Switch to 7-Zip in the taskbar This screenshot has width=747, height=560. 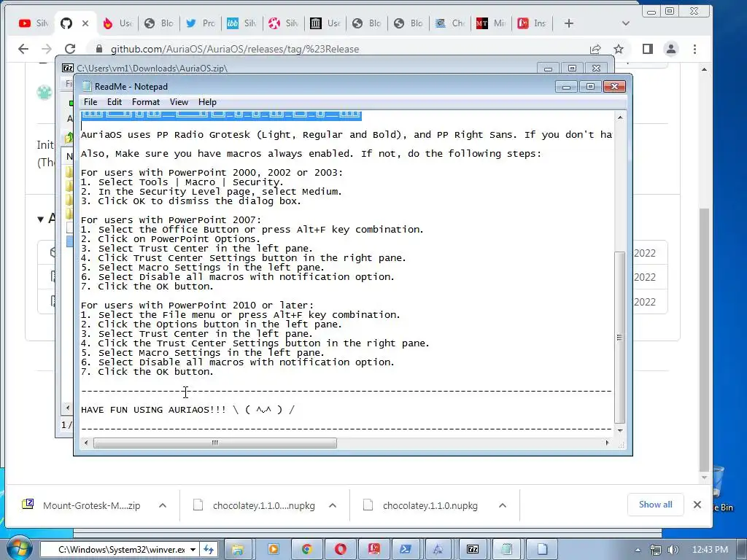coord(473,550)
